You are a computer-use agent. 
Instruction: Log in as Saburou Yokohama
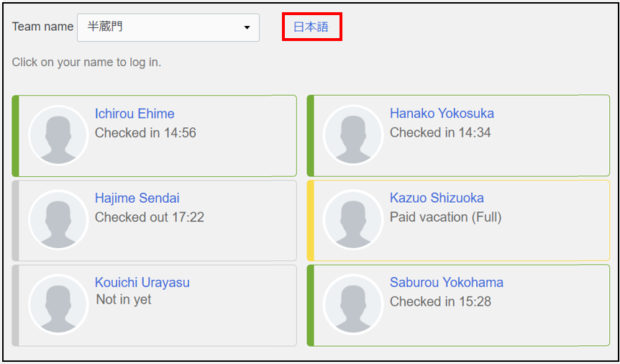447,283
